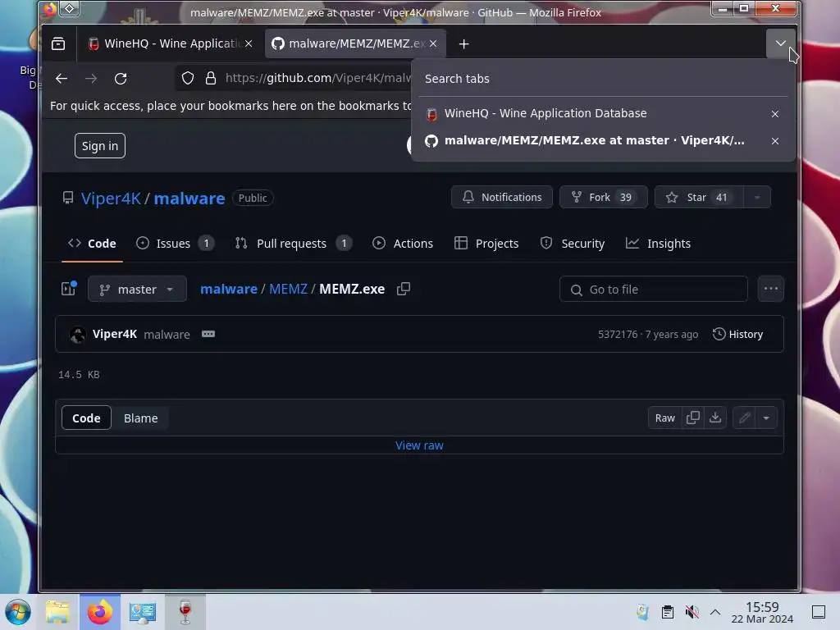Go back to previous page
Viewport: 840px width, 630px height.
click(62, 78)
